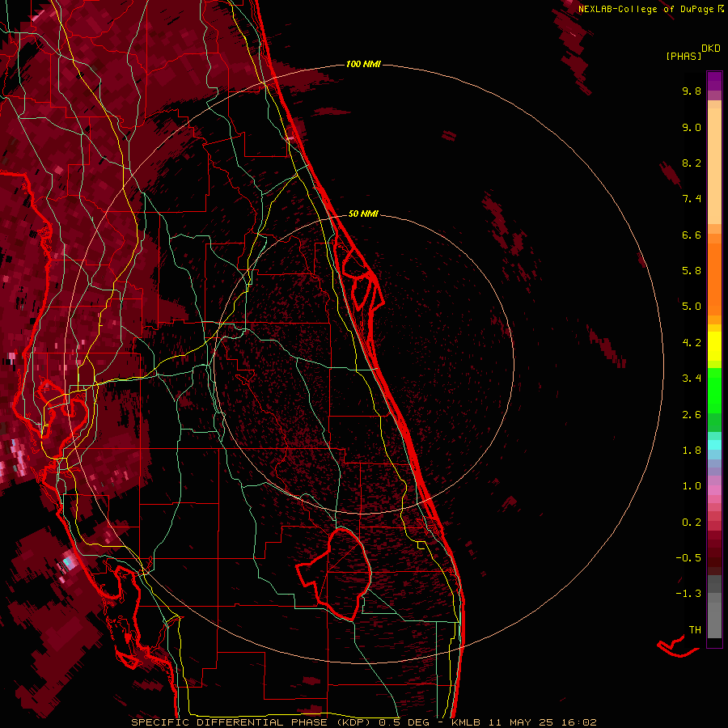Click the -0.5 legend value
Screen dimensions: 728x728
click(x=688, y=558)
